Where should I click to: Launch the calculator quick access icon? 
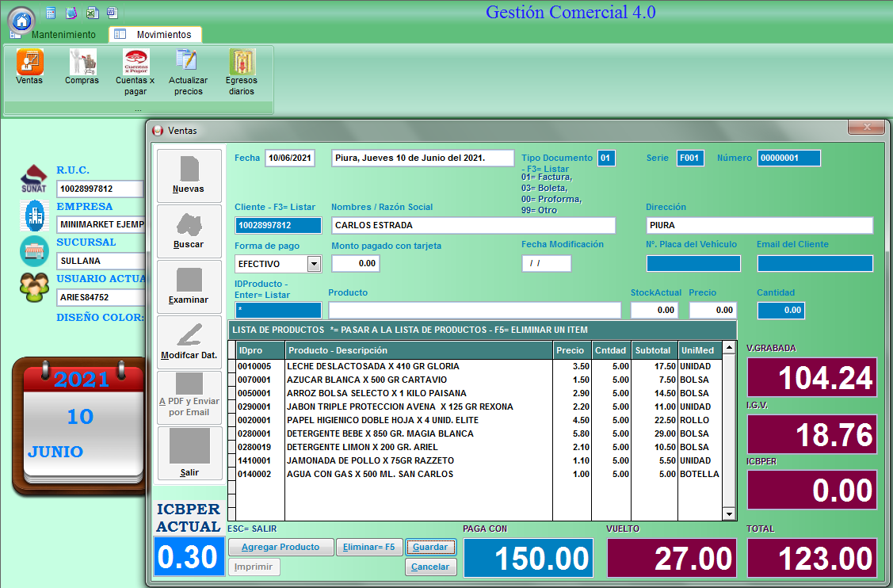tap(51, 13)
